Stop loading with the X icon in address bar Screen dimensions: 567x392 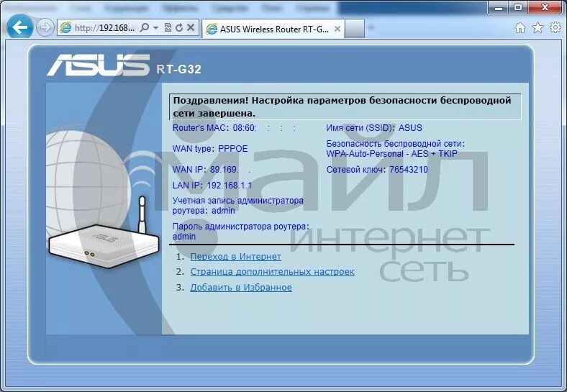191,27
